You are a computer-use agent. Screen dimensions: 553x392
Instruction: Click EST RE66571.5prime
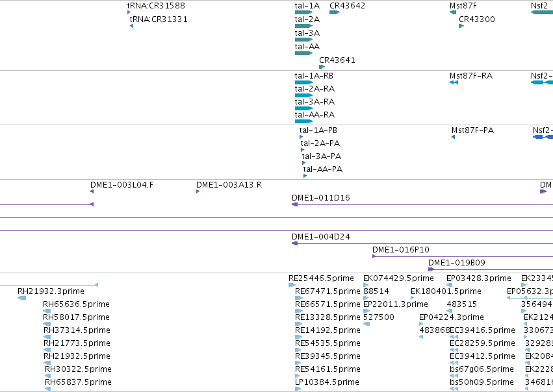pyautogui.click(x=299, y=311)
